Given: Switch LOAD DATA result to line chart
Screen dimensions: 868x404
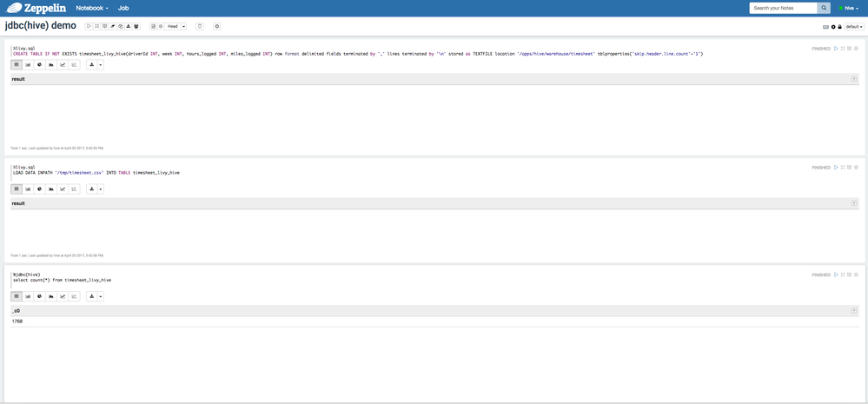Looking at the screenshot, I should click(x=63, y=189).
